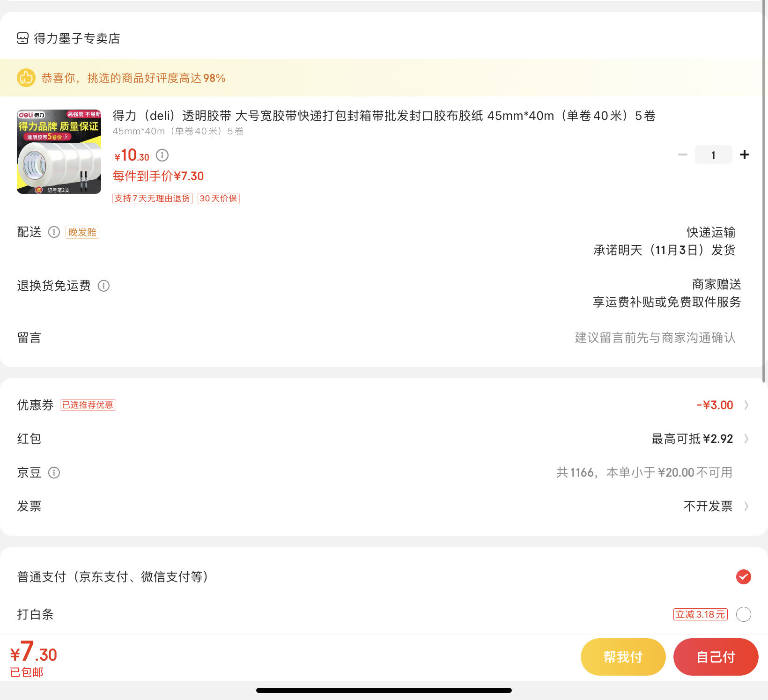The image size is (768, 700).
Task: Show the info icon next to 京豆
Action: 54,473
